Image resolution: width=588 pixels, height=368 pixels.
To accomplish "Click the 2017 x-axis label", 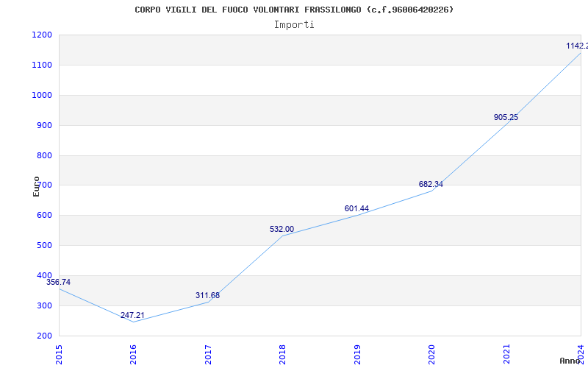I will coord(208,355).
